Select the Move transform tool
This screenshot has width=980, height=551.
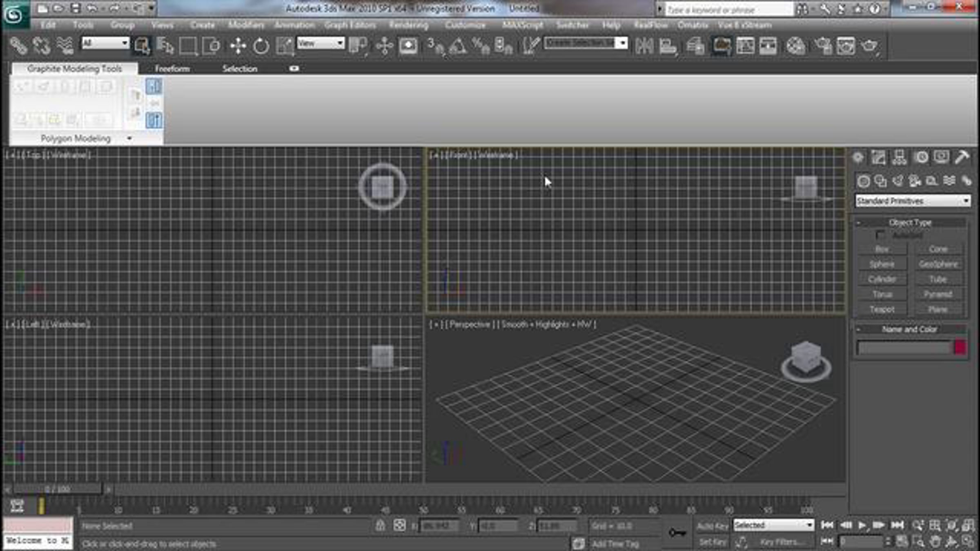tap(238, 46)
